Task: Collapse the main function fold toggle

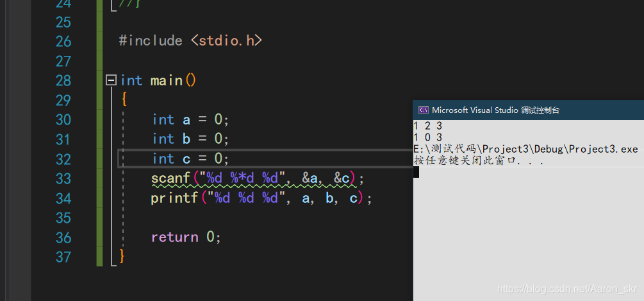Action: (111, 80)
